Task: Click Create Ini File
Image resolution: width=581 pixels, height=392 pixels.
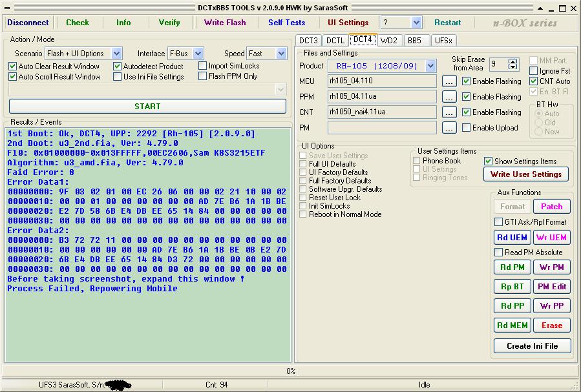Action: (532, 346)
